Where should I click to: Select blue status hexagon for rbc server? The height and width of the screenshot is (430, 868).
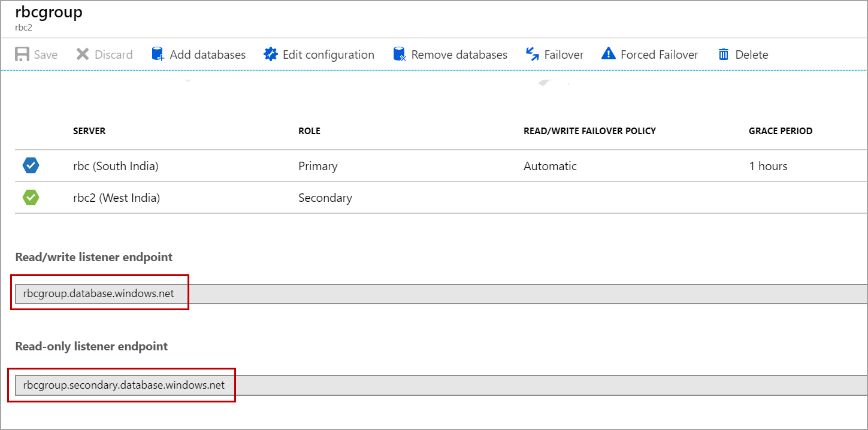pos(31,166)
